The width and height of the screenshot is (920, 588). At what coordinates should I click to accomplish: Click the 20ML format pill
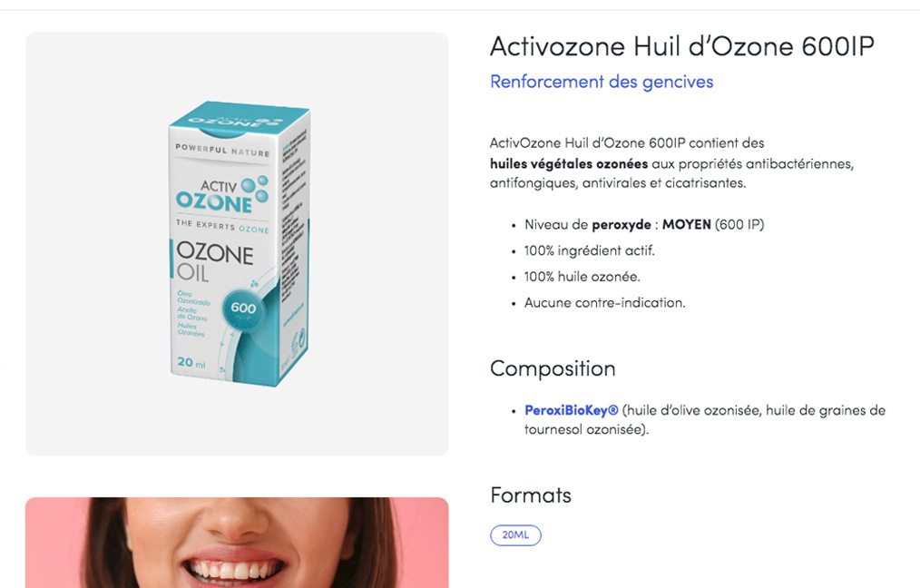tap(515, 534)
